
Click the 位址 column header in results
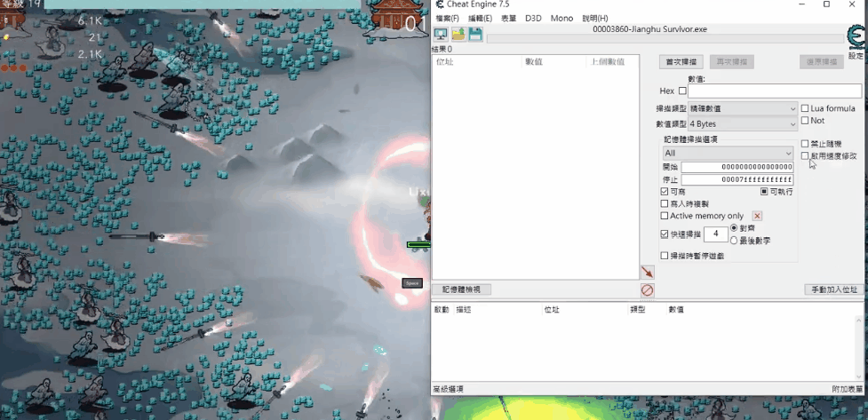[476, 62]
